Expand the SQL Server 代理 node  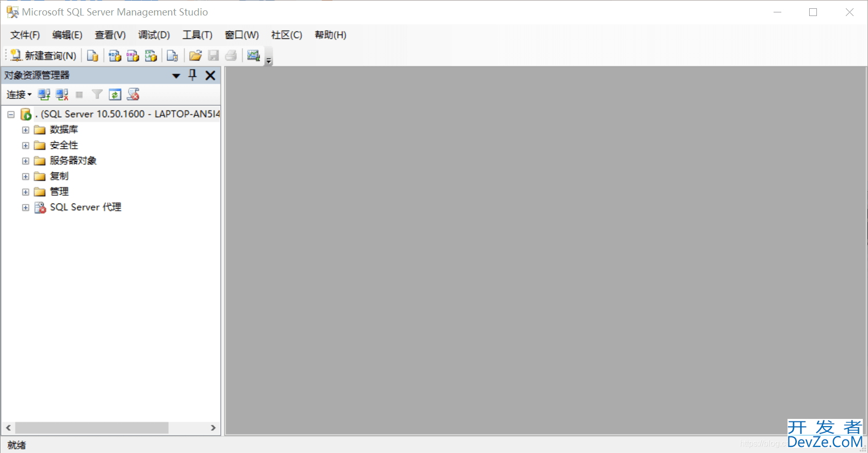pyautogui.click(x=25, y=207)
